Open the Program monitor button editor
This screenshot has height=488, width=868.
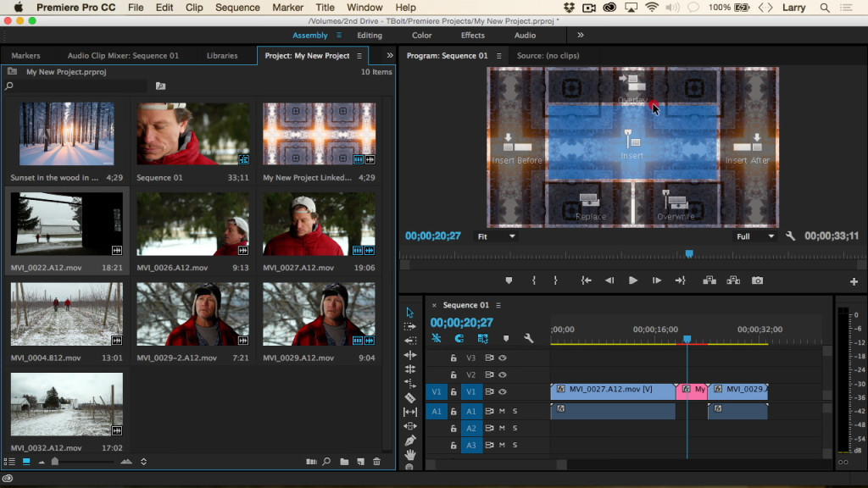(854, 281)
